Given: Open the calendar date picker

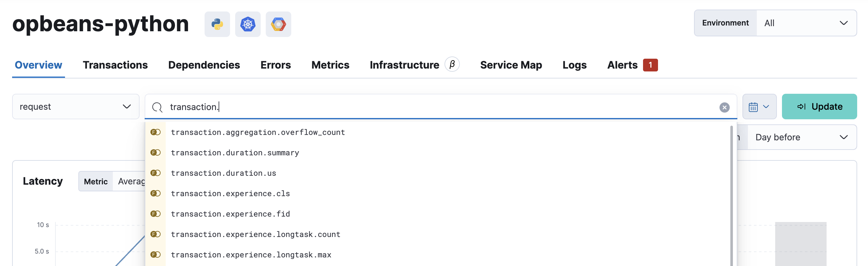Looking at the screenshot, I should (x=759, y=107).
